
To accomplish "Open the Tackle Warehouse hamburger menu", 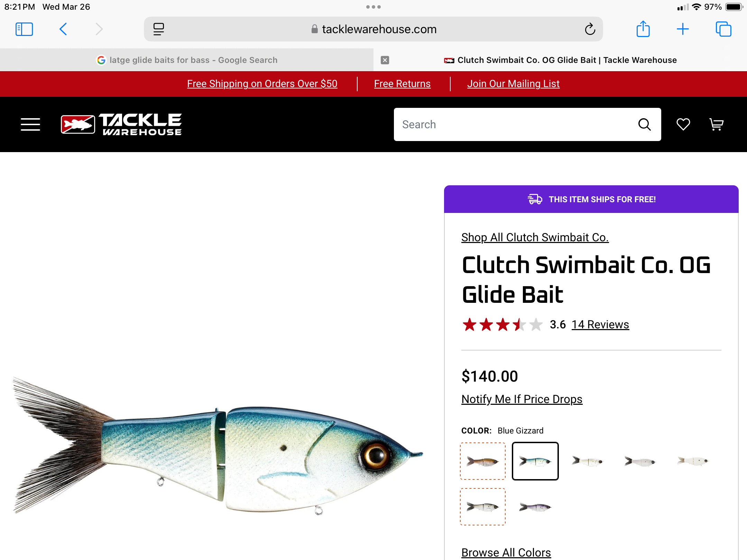I will [30, 124].
